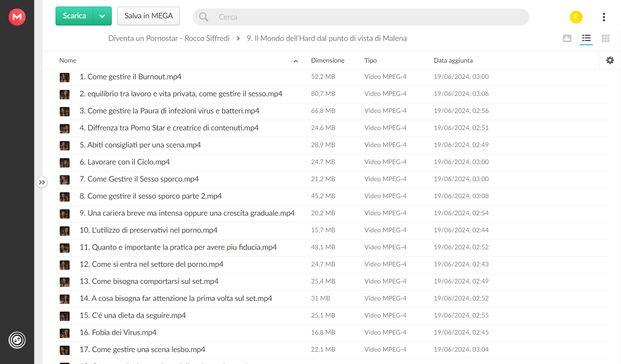Switch to grid thumbnail view
The image size is (621, 364).
pos(605,38)
